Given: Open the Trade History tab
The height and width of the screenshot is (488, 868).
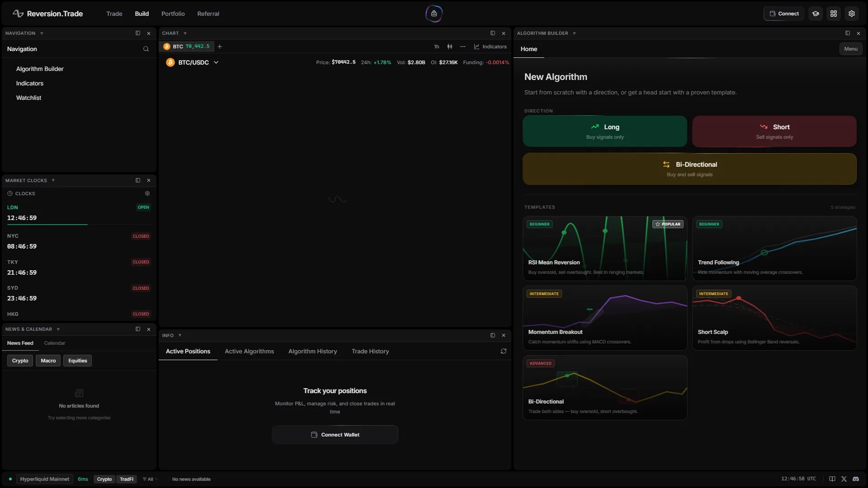Looking at the screenshot, I should click(x=370, y=351).
